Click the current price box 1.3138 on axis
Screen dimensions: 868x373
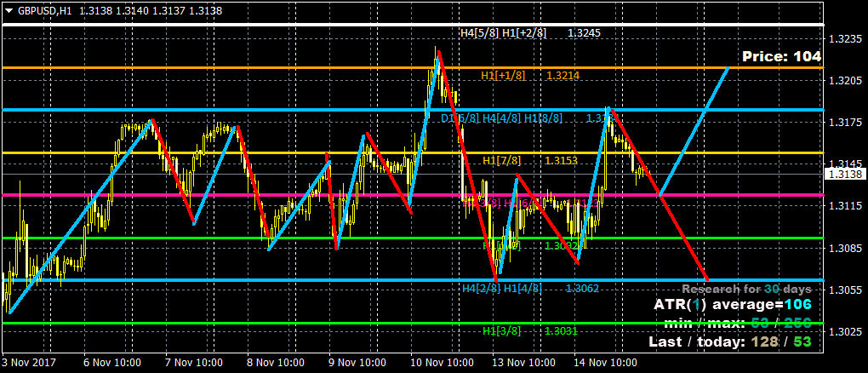pyautogui.click(x=845, y=174)
